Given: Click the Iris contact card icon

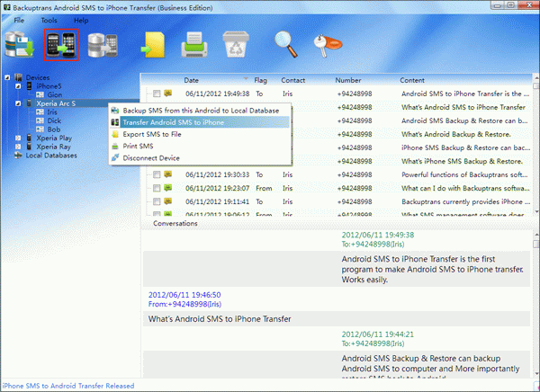Looking at the screenshot, I should pyautogui.click(x=40, y=111).
